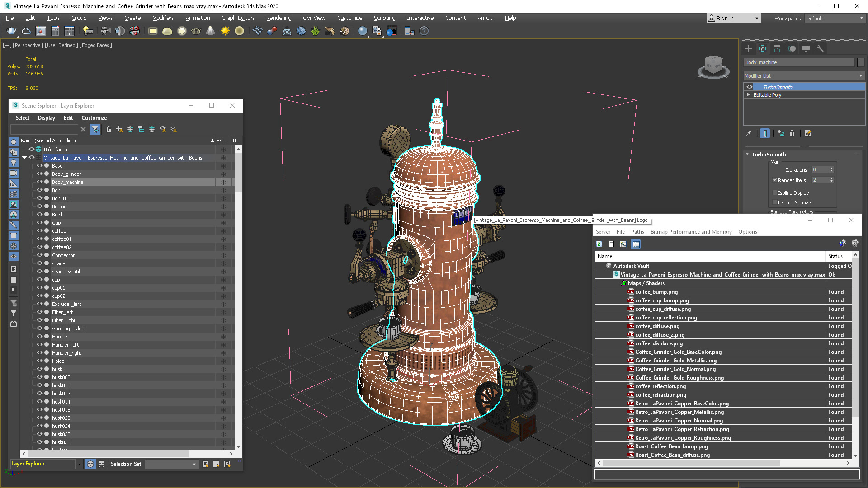This screenshot has height=488, width=868.
Task: Collapse the TurboSmooth rollout
Action: [747, 155]
